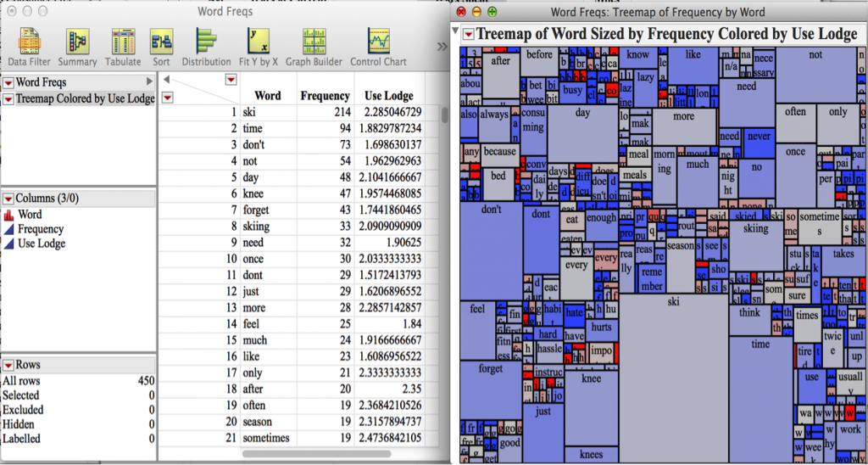Click the Sort toolbar icon

[162, 48]
